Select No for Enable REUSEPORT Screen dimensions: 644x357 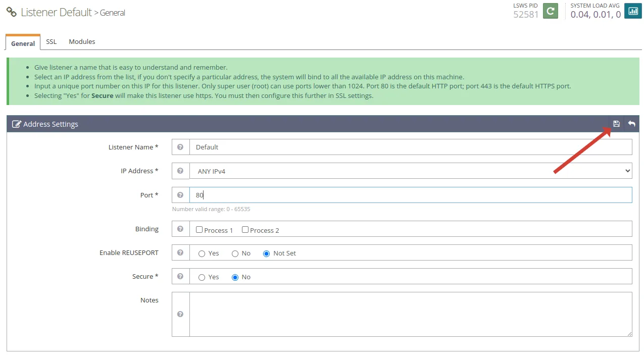(x=235, y=253)
